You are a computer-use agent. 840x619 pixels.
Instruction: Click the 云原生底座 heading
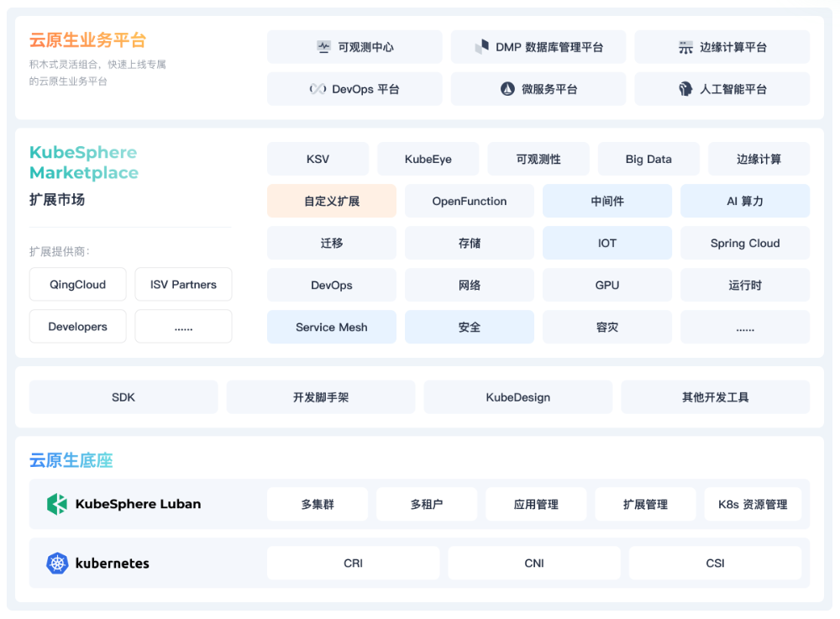[71, 460]
